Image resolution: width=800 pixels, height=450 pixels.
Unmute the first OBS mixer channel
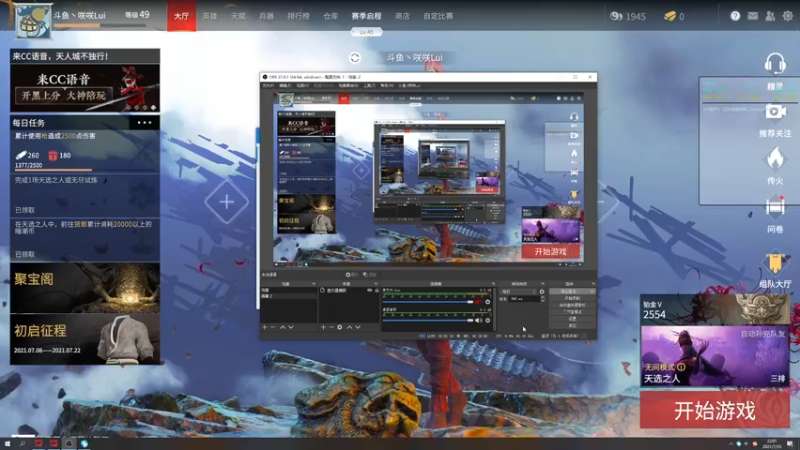478,302
